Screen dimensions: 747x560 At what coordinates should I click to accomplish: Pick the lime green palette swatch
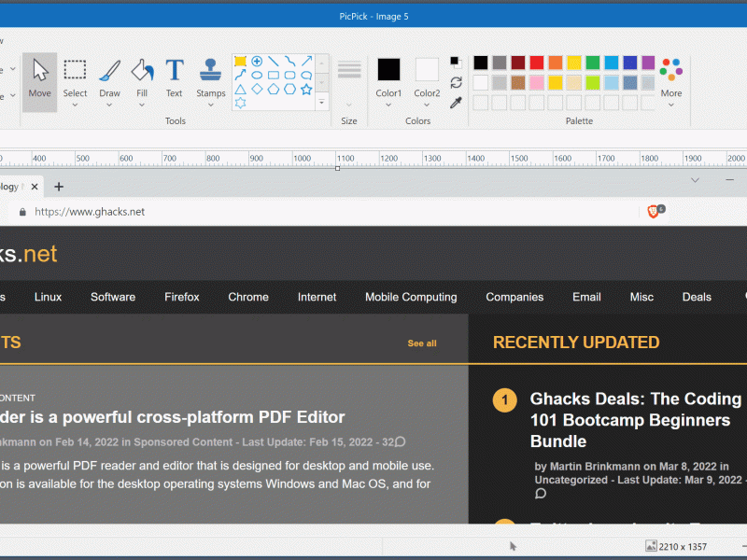pos(593,82)
